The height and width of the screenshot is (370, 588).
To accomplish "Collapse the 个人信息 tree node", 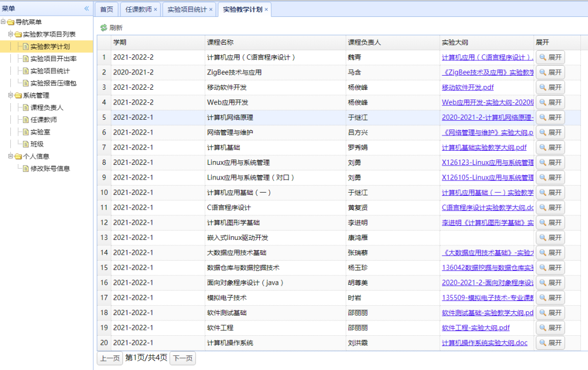I will (10, 156).
